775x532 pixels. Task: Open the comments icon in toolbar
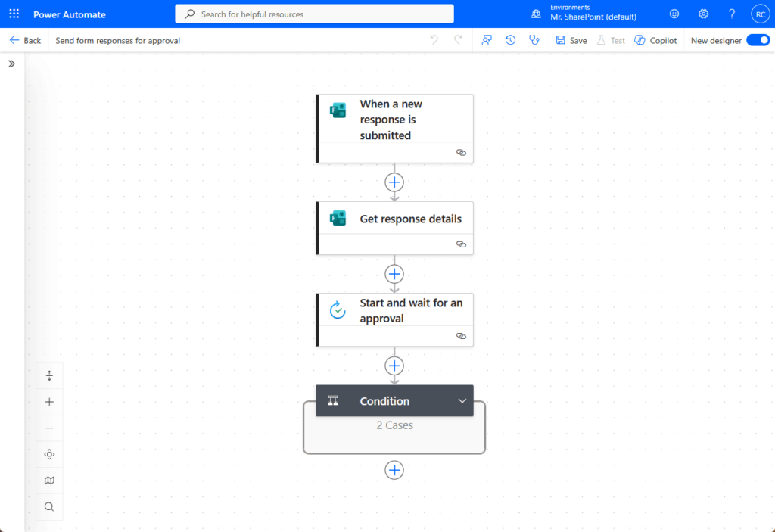pyautogui.click(x=487, y=40)
